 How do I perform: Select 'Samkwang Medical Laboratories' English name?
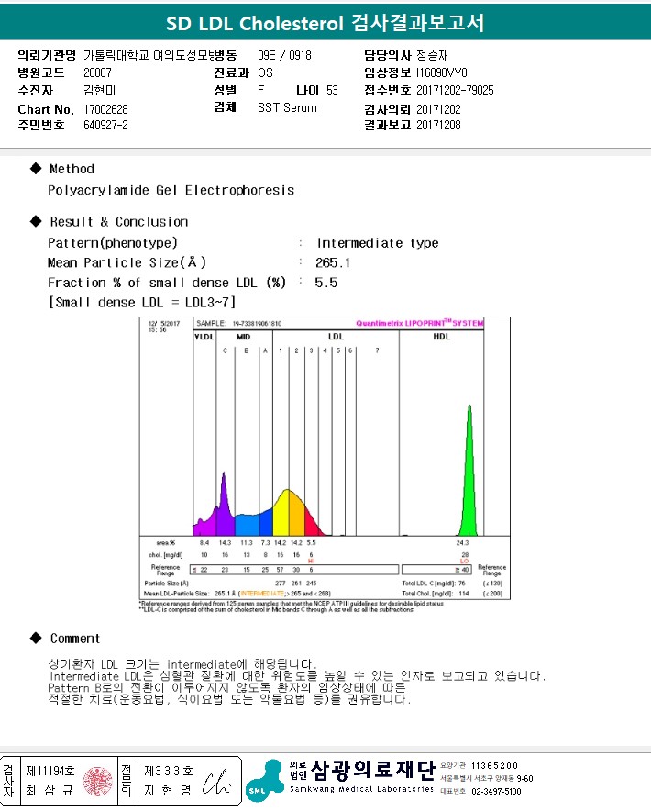(x=362, y=789)
